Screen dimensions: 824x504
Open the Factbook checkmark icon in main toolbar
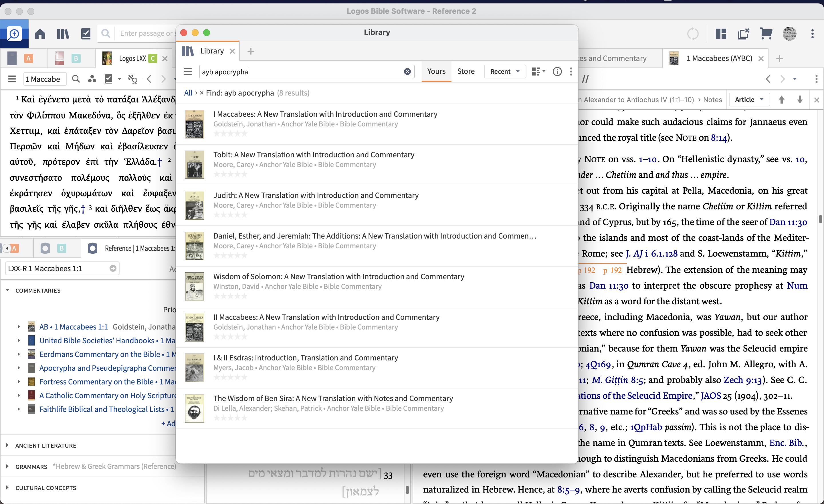(x=86, y=33)
